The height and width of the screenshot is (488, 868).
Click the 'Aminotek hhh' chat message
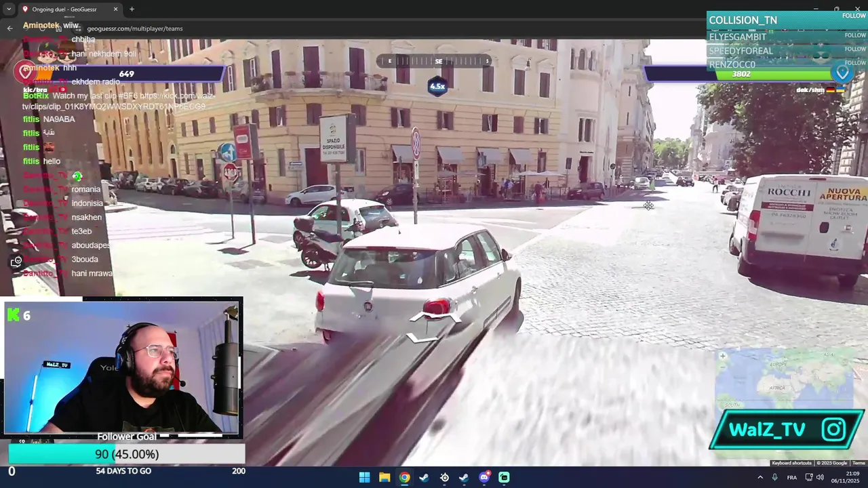click(x=50, y=68)
